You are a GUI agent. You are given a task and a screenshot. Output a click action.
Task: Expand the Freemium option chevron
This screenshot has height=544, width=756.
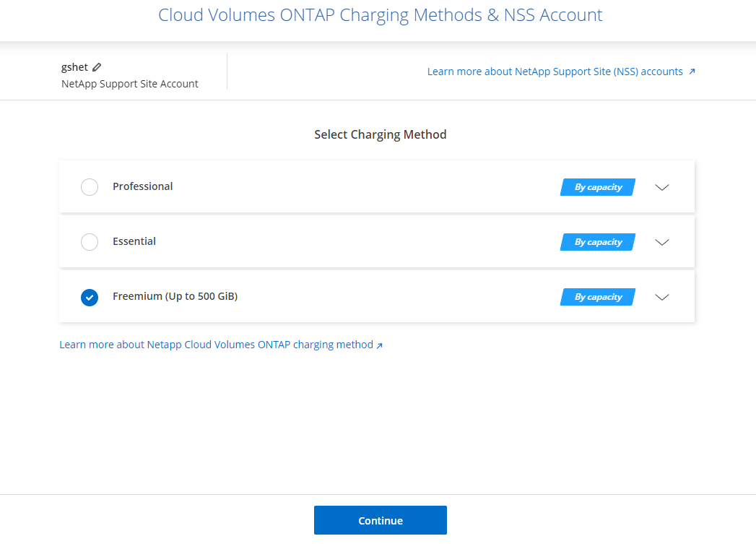[662, 297]
